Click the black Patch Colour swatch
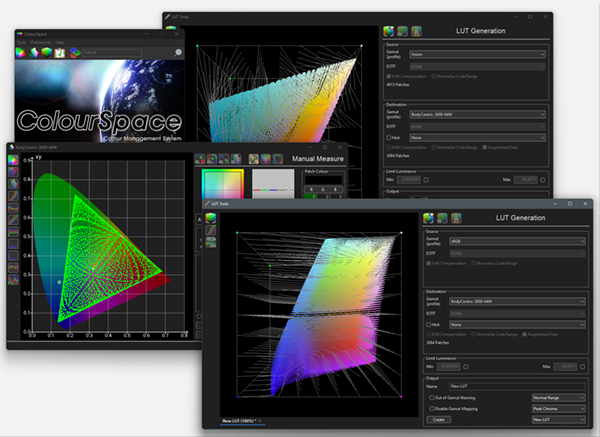The image size is (600, 437). click(x=323, y=180)
